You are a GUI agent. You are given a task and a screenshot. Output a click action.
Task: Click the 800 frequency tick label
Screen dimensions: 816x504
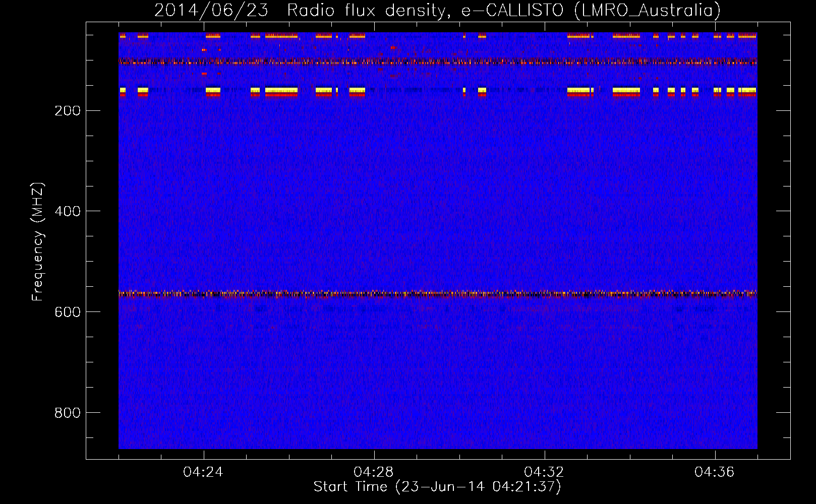tap(68, 413)
